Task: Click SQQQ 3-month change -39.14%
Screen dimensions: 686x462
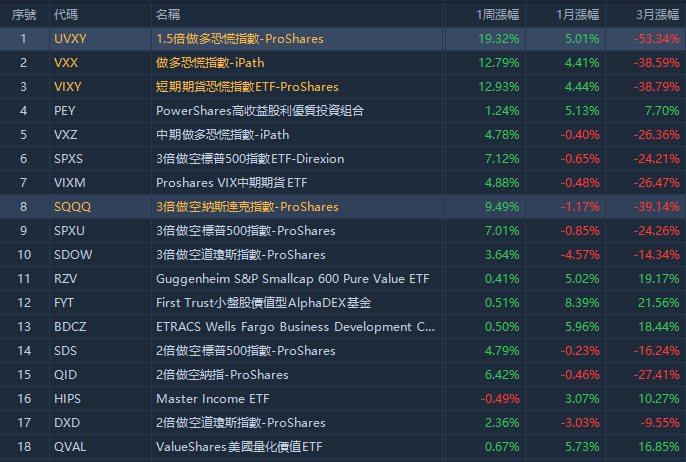Action: (657, 207)
